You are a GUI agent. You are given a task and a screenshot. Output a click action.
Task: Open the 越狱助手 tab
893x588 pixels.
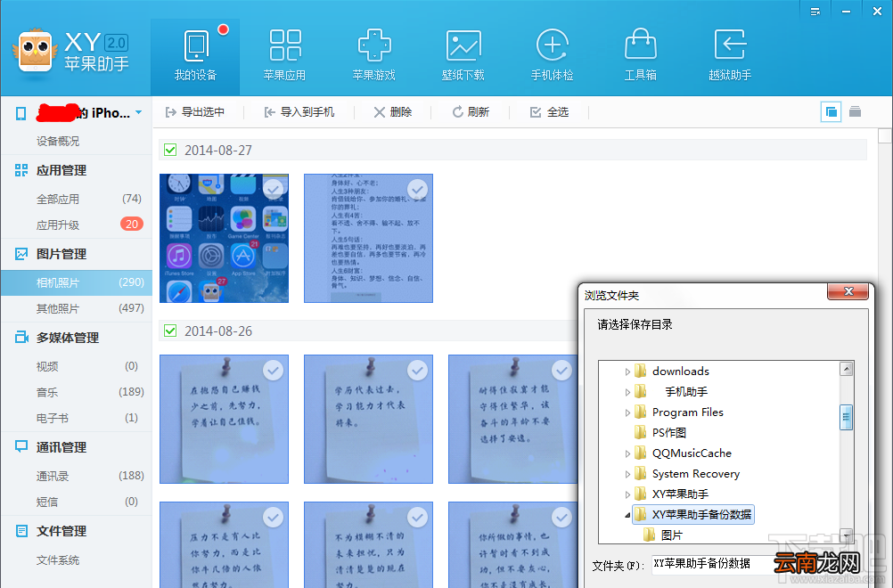click(730, 57)
